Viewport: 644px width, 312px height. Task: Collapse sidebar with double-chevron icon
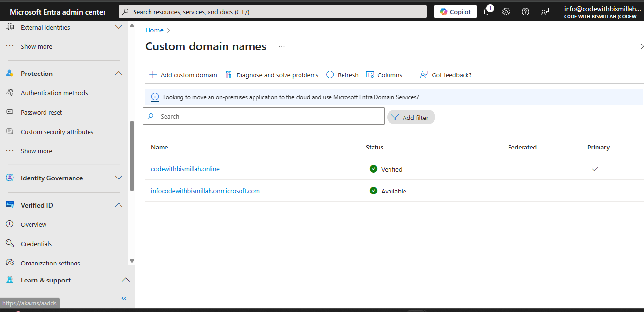(x=124, y=298)
